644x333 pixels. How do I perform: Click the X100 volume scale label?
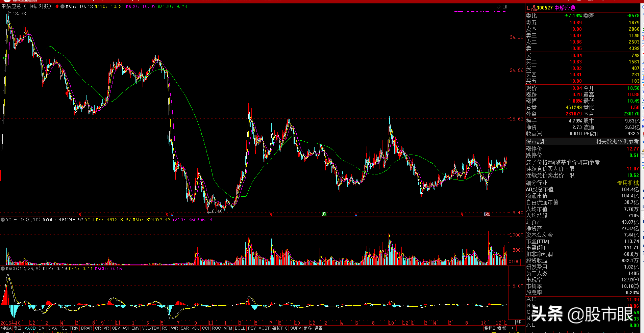[514, 262]
